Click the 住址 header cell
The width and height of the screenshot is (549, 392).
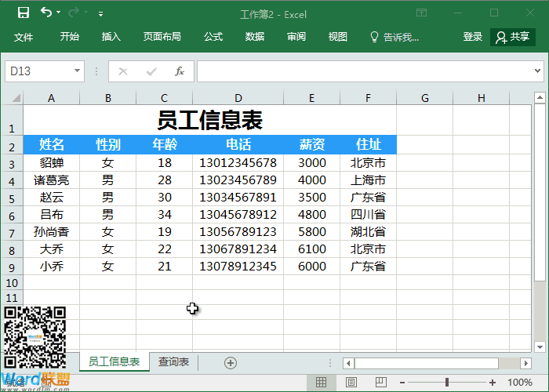(x=368, y=144)
